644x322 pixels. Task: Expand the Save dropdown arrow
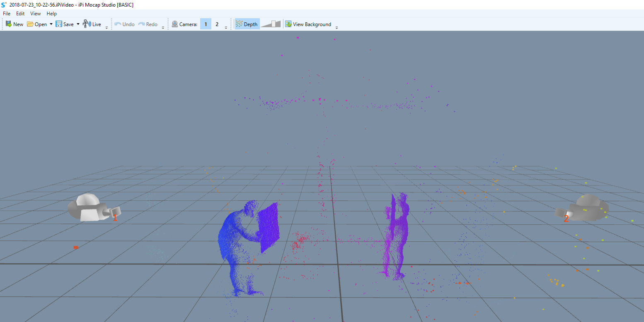click(78, 24)
